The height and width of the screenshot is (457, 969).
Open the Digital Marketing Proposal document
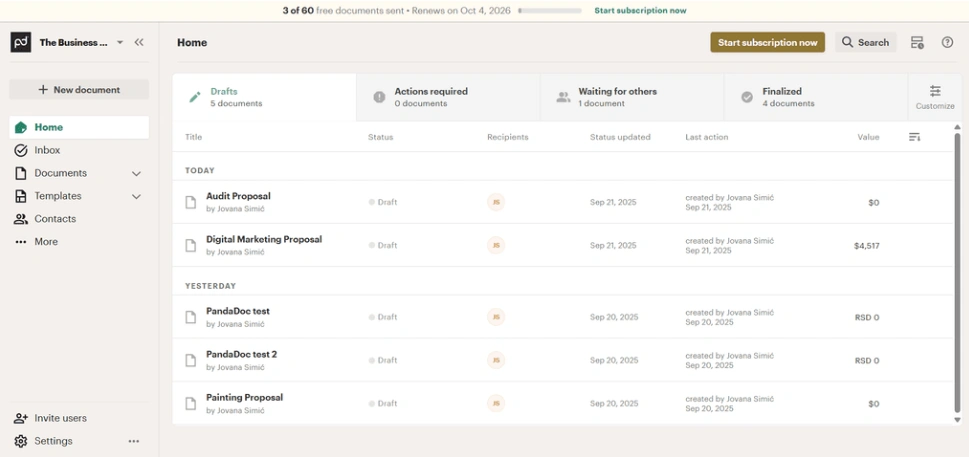coord(264,239)
